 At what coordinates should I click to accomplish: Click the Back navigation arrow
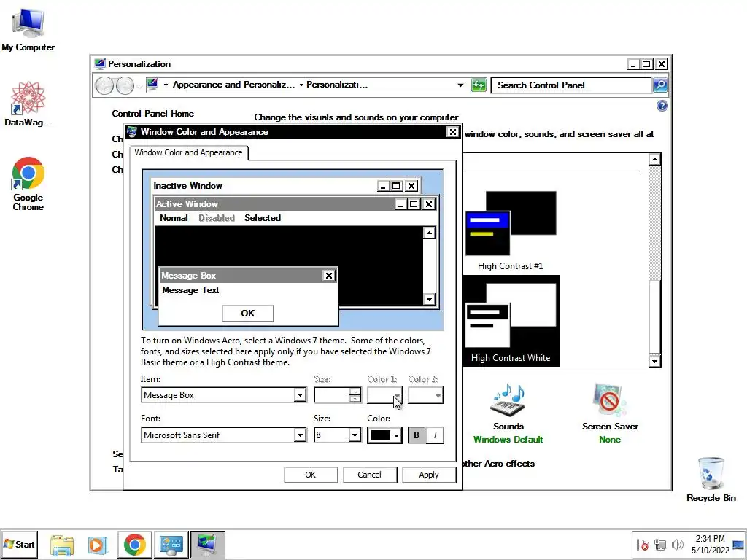coord(105,86)
